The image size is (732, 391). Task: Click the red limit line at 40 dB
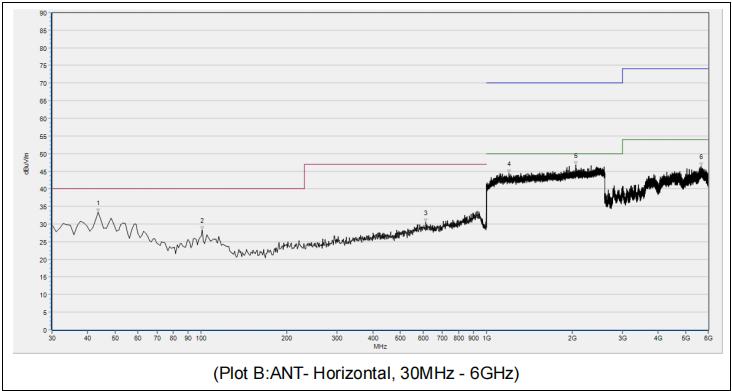coord(178,189)
